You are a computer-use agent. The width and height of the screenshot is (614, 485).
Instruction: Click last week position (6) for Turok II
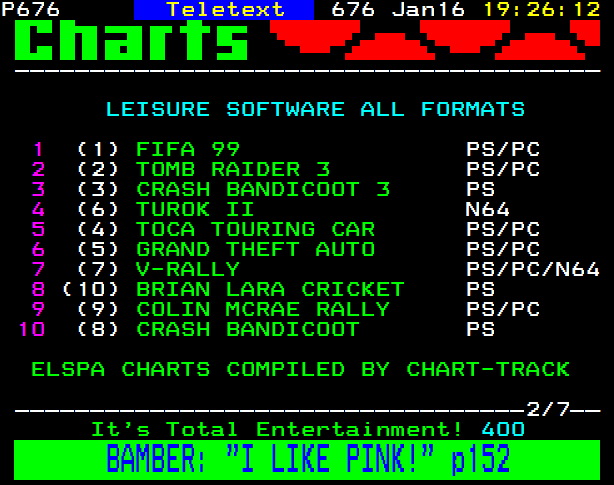point(98,209)
